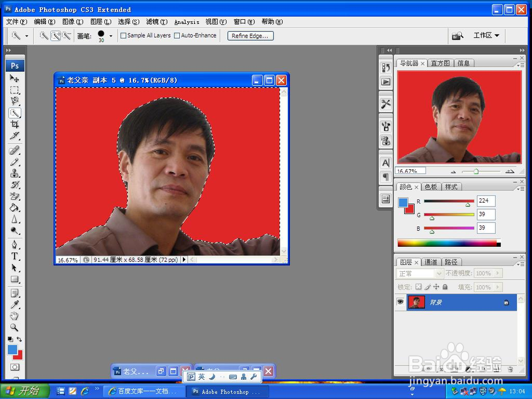The image size is (532, 399).
Task: Select the Pen tool
Action: pyautogui.click(x=14, y=244)
